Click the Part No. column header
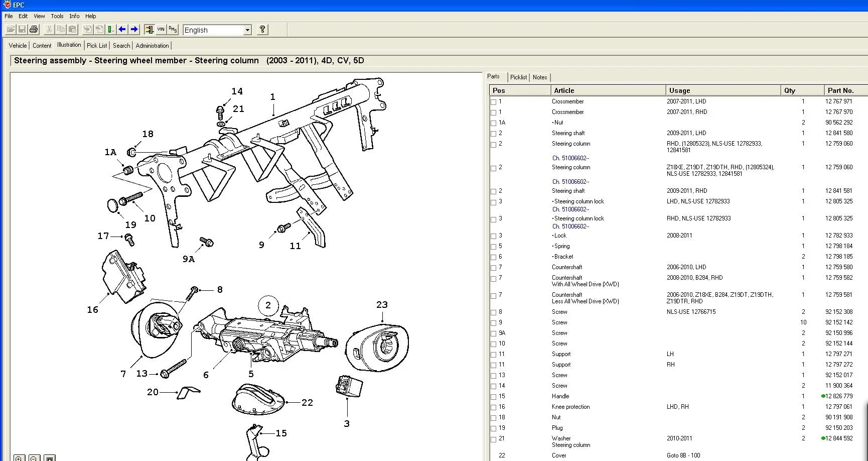 coord(840,90)
